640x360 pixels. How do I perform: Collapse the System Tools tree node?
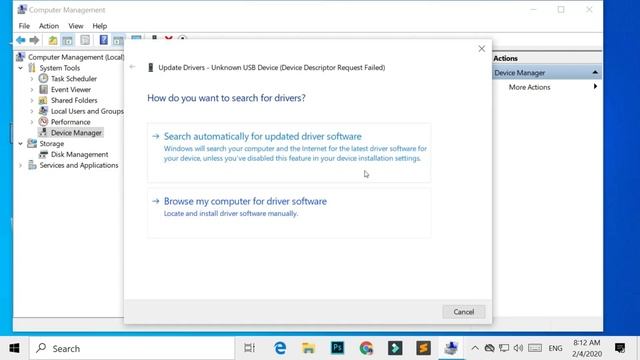pos(20,68)
